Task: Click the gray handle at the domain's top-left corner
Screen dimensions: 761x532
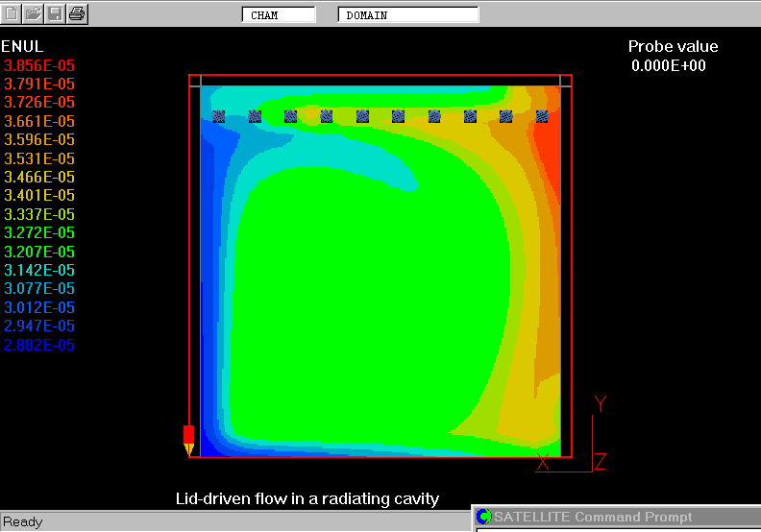Action: (x=195, y=82)
